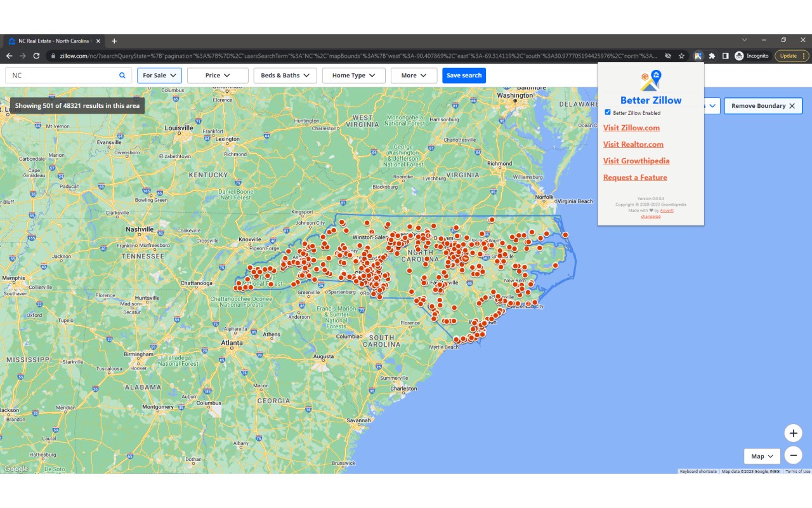Click the Charleston label in South Carolina
The height and width of the screenshot is (508, 812).
[x=404, y=389]
